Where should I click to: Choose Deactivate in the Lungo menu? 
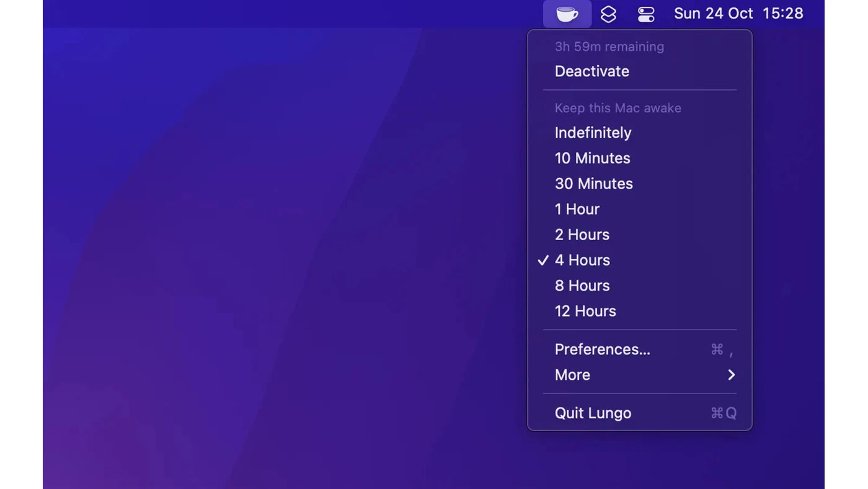coord(640,71)
